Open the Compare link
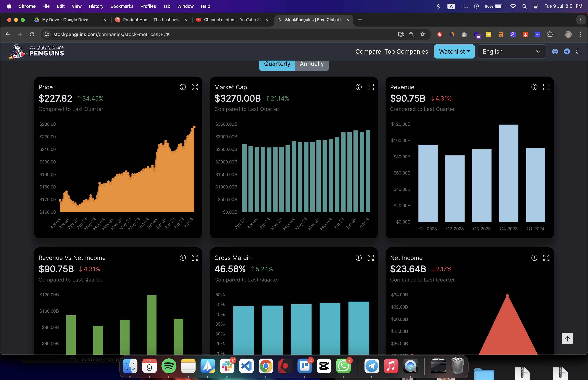This screenshot has height=380, width=588. click(x=368, y=51)
